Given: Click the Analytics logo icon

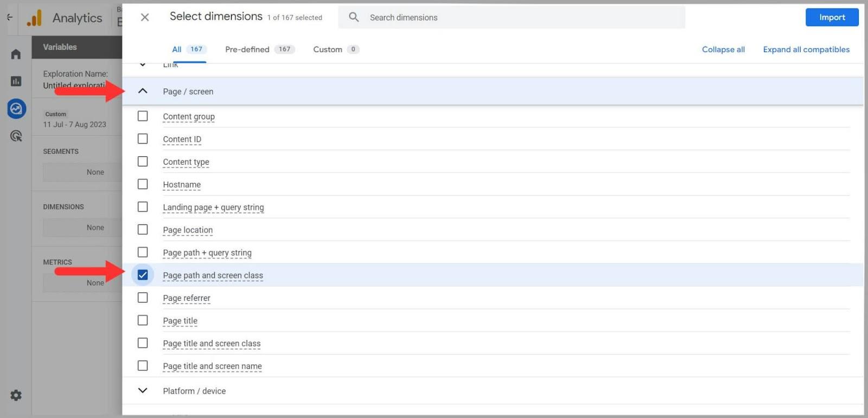Looking at the screenshot, I should coord(35,18).
